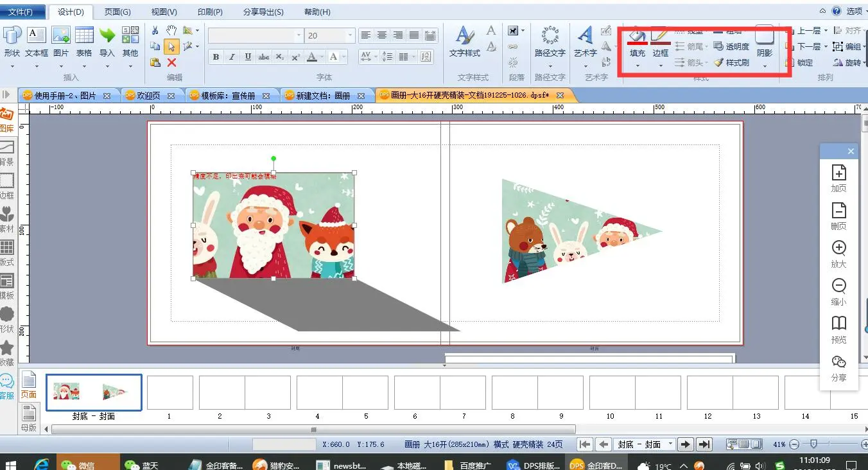
Task: Zoom in using 放大 in side panel
Action: 838,254
